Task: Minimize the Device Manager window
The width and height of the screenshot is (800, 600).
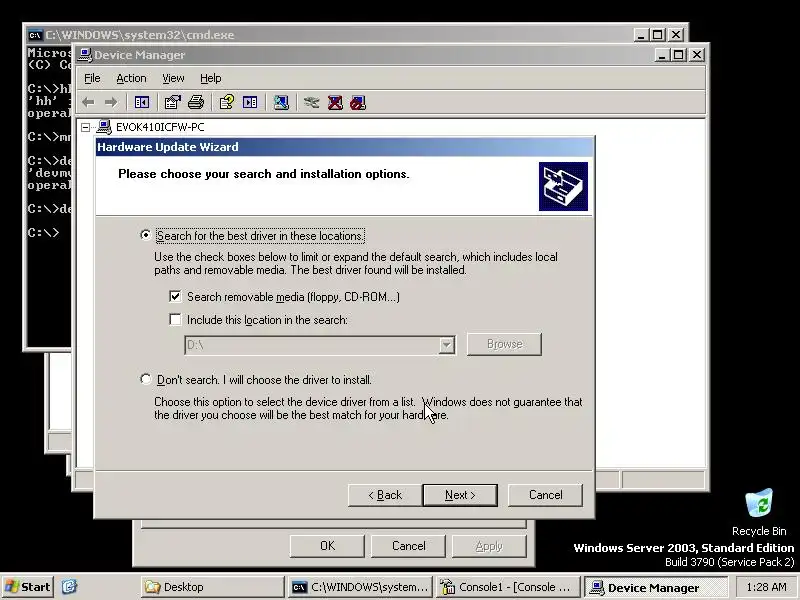Action: (662, 55)
